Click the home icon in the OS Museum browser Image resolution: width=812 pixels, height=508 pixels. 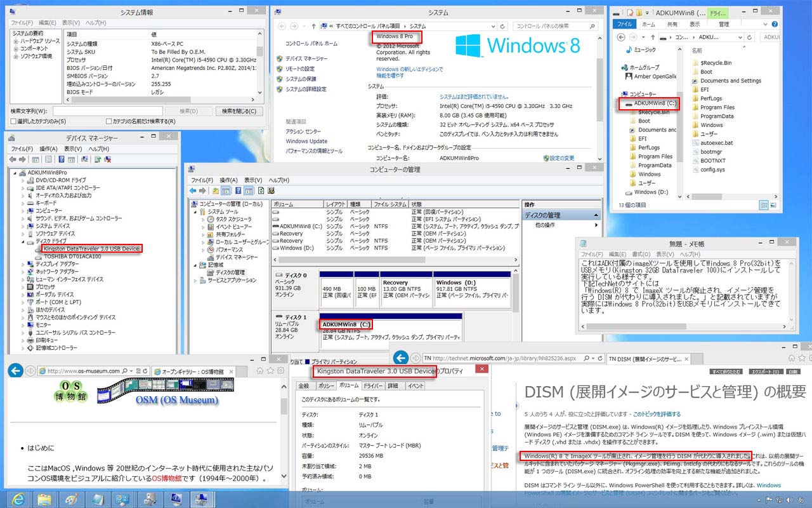tap(260, 370)
